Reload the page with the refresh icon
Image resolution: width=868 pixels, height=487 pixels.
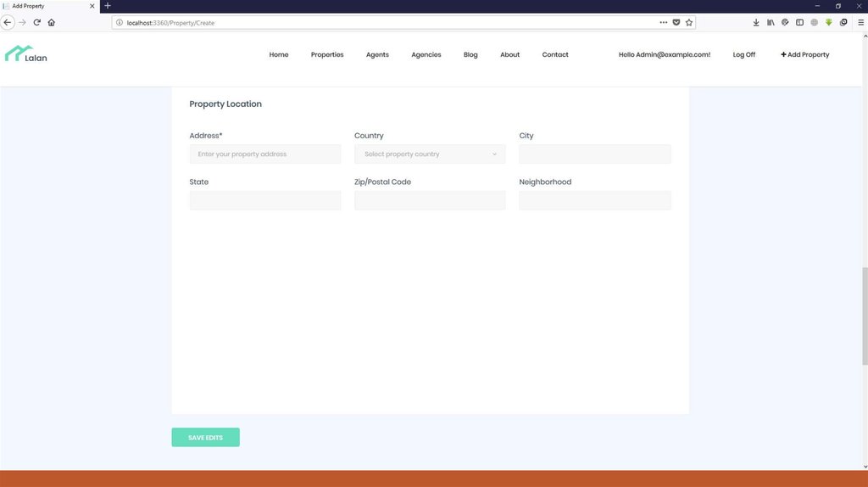(x=36, y=22)
